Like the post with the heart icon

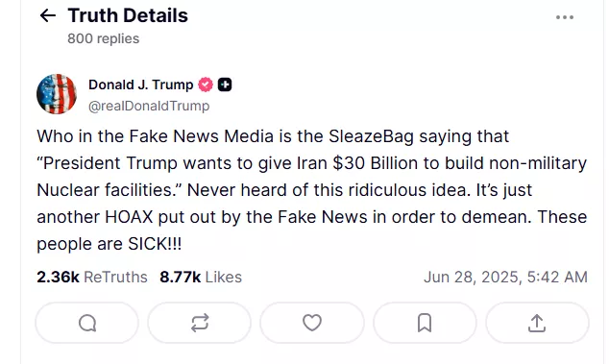tap(312, 323)
